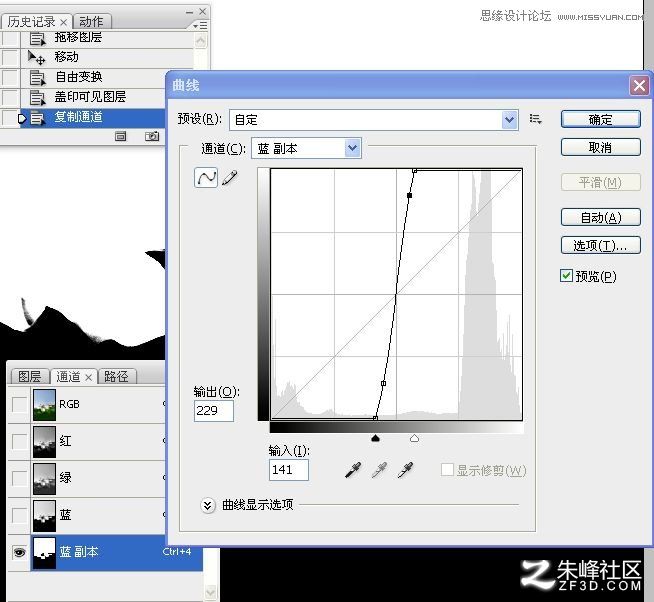Create new snapshot camera icon
Image resolution: width=654 pixels, height=602 pixels.
point(152,136)
